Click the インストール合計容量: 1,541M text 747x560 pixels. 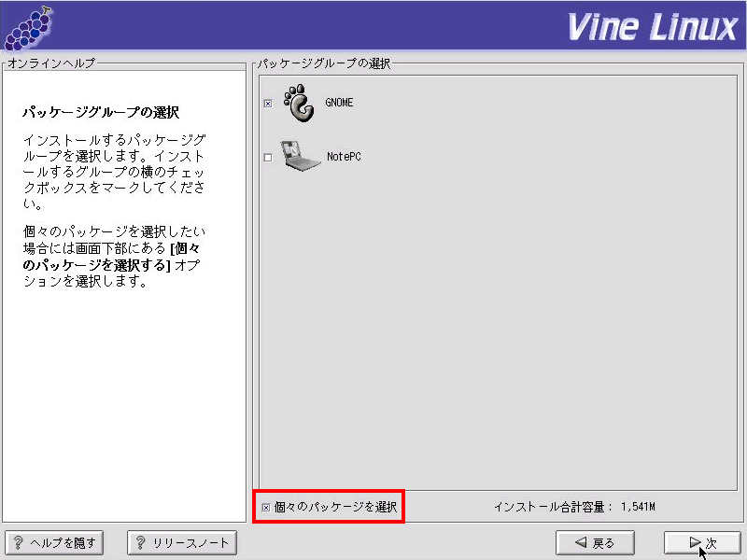coord(574,507)
